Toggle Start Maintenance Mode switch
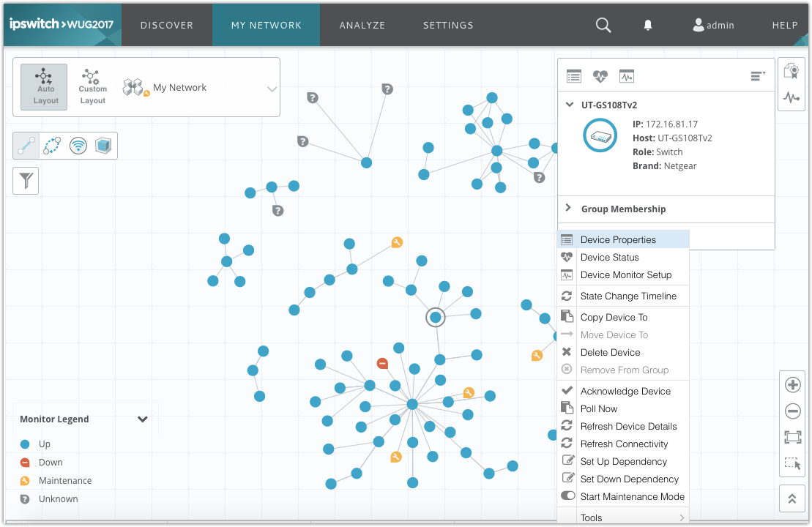 [567, 496]
